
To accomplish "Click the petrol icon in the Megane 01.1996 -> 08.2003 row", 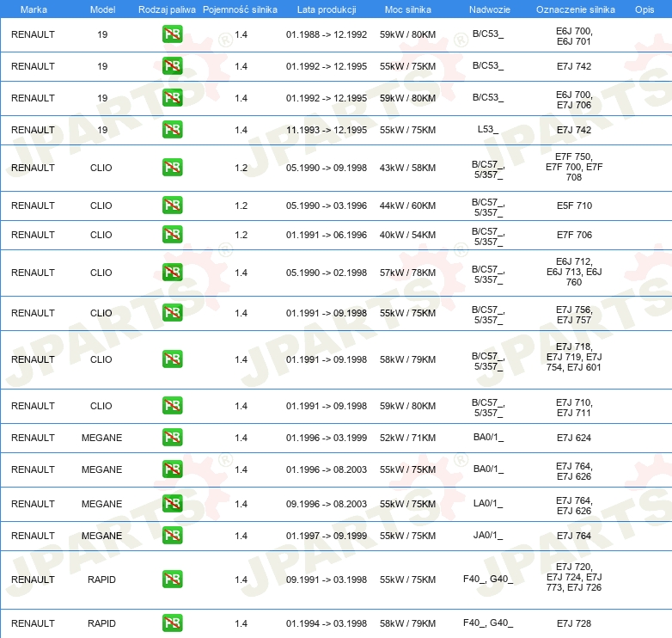I will click(172, 469).
